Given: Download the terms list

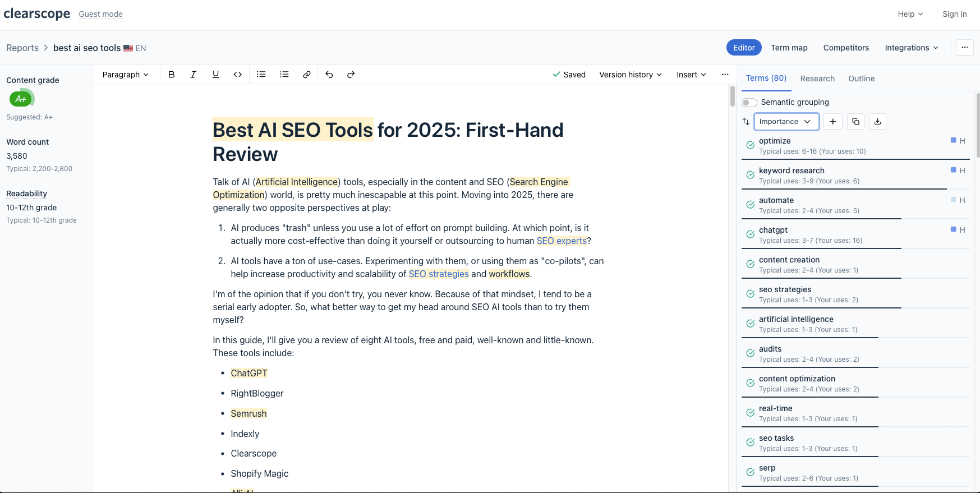Looking at the screenshot, I should pyautogui.click(x=878, y=122).
